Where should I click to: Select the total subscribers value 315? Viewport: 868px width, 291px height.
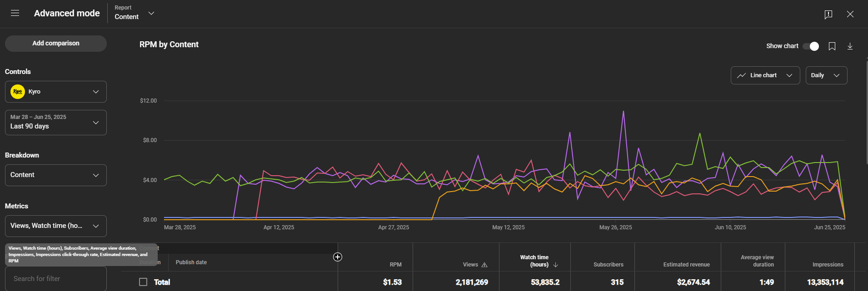(x=617, y=282)
